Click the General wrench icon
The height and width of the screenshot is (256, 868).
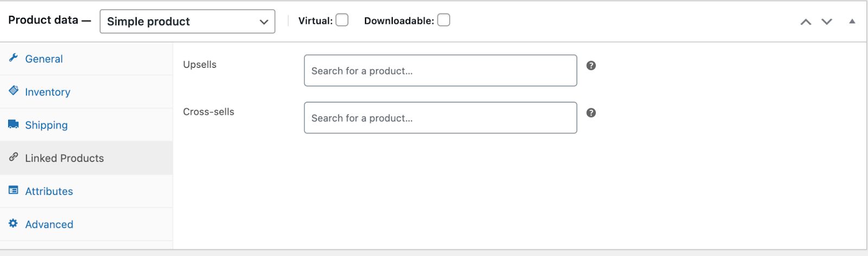click(14, 57)
